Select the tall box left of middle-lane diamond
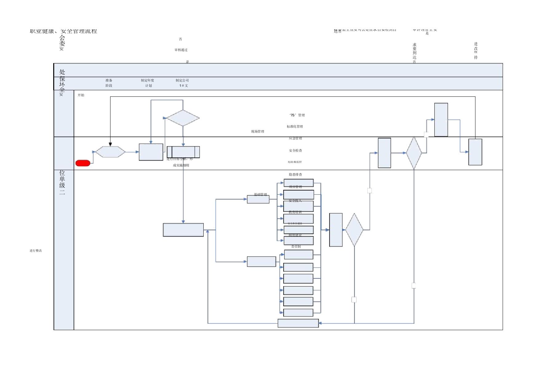Screen dimensions: 555x392 click(x=385, y=153)
